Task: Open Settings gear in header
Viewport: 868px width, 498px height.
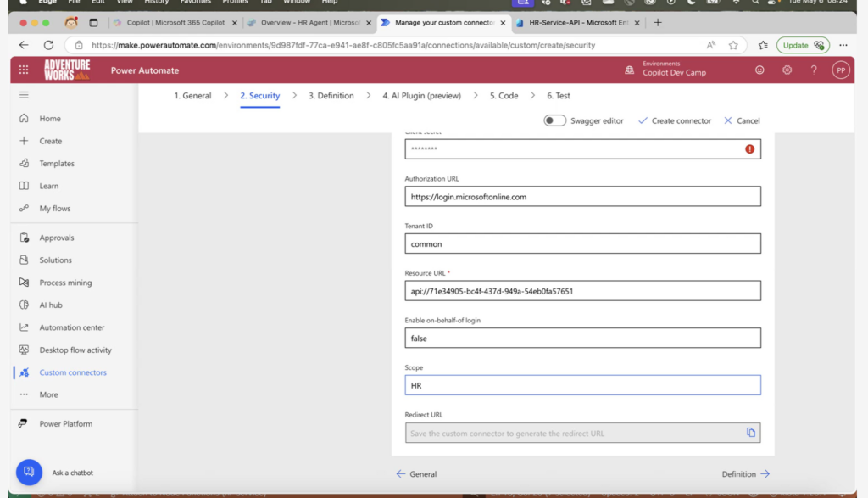Action: tap(787, 70)
